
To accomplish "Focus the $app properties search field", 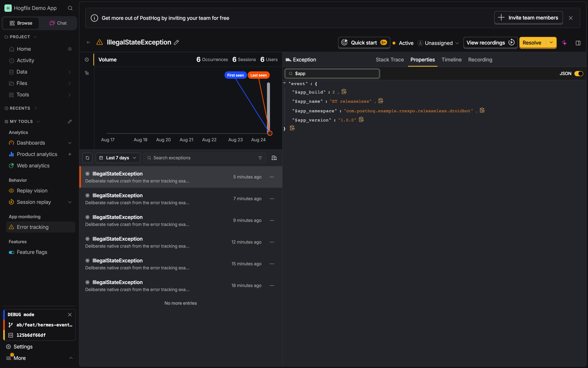I will (x=332, y=73).
